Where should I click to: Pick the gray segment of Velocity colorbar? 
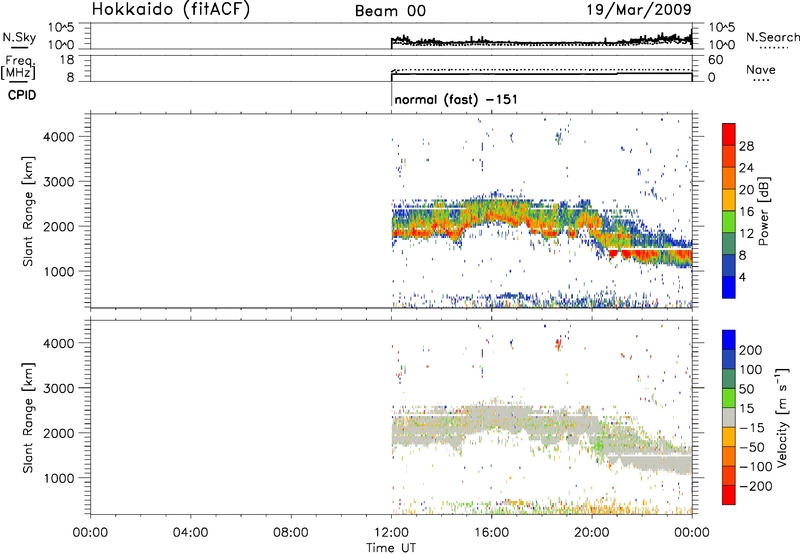(x=729, y=417)
